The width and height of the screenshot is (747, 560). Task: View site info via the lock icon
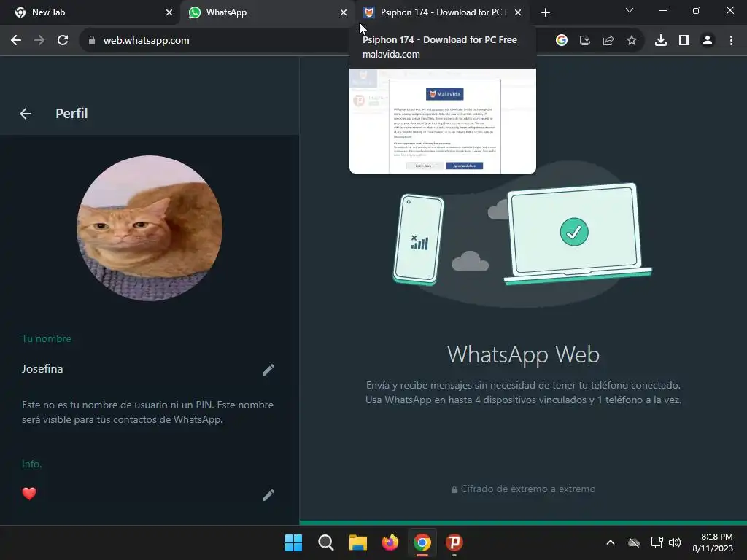pos(91,41)
